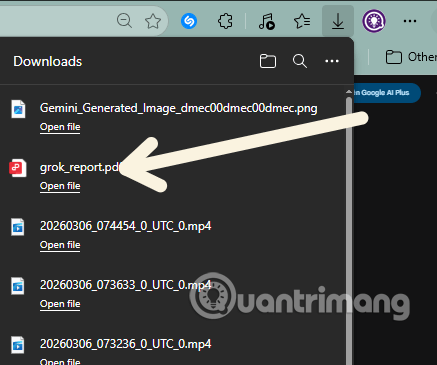Toggle the Downloads toolbar button
The height and width of the screenshot is (365, 437).
point(338,21)
